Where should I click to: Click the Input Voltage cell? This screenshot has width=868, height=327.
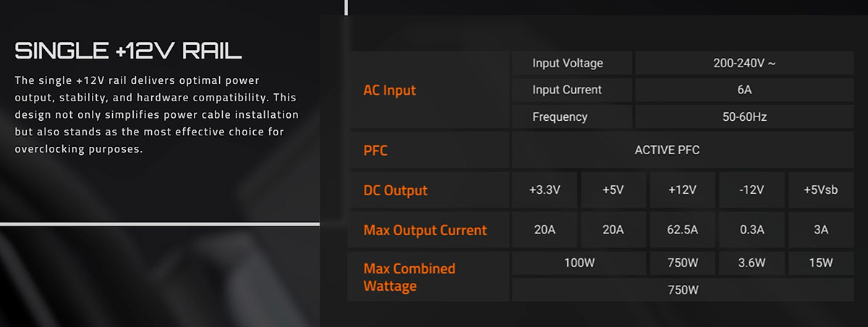tap(571, 63)
